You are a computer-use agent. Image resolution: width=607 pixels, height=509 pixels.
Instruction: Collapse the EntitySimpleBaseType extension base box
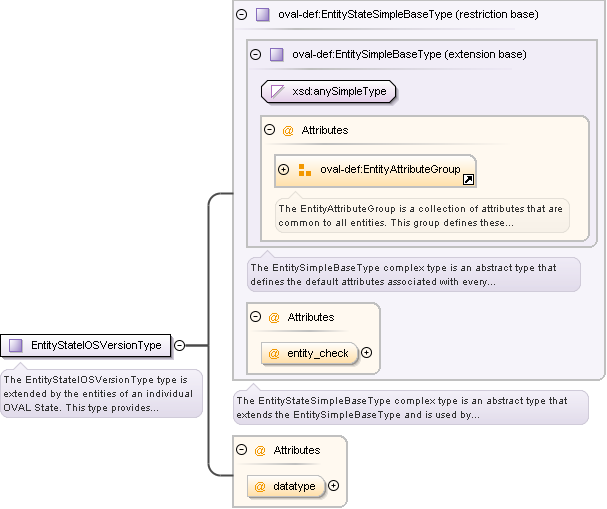[x=255, y=54]
